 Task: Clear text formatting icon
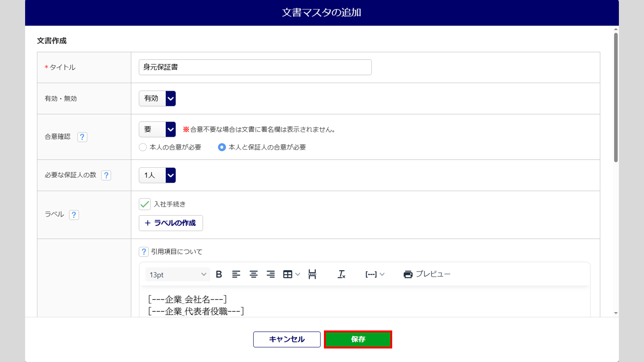point(341,274)
